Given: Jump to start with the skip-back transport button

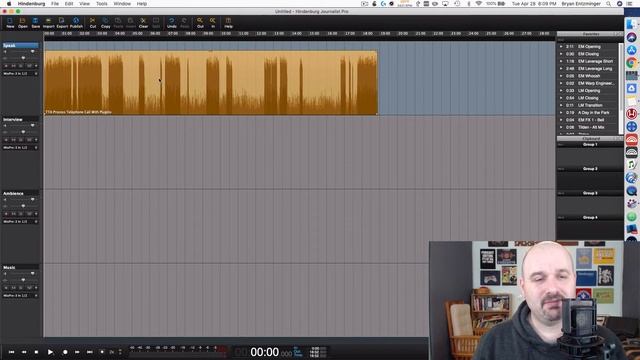Looking at the screenshot, I should [11, 352].
